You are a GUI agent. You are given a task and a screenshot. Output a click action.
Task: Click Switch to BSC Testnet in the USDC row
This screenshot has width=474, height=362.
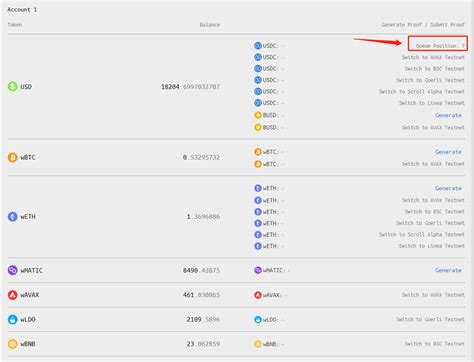(435, 69)
